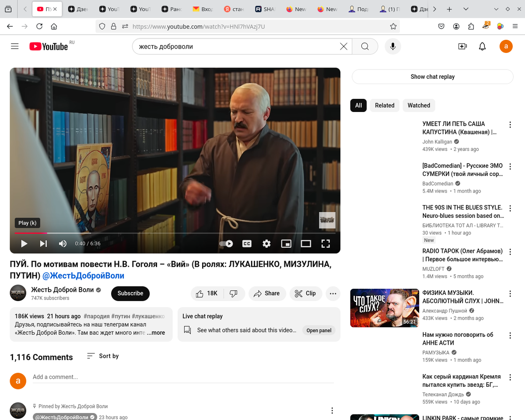
Task: Toggle the autoplay switch
Action: point(226,244)
